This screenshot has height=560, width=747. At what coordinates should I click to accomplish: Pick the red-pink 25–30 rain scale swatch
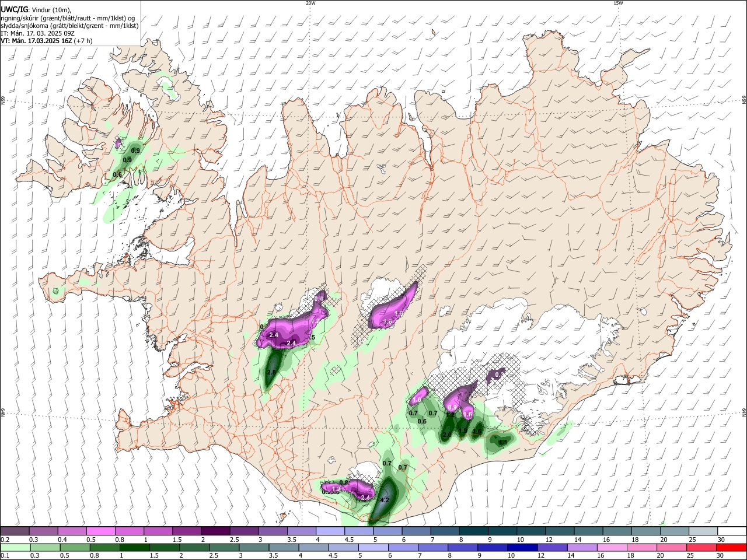click(701, 548)
